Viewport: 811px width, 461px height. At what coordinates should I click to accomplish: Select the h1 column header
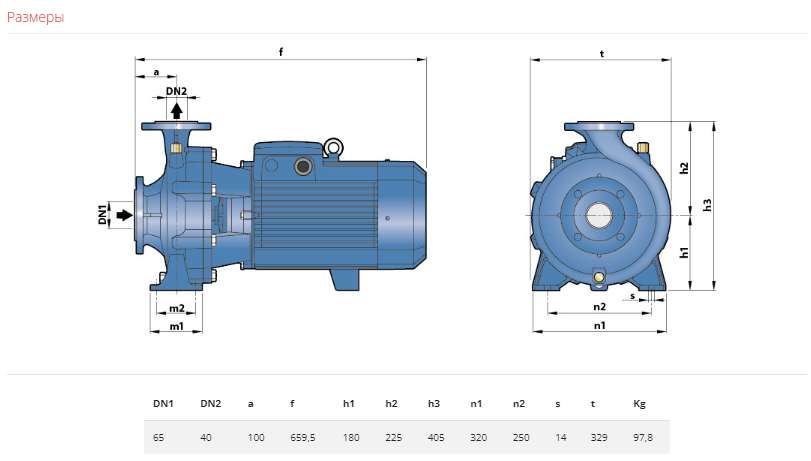[x=349, y=404]
